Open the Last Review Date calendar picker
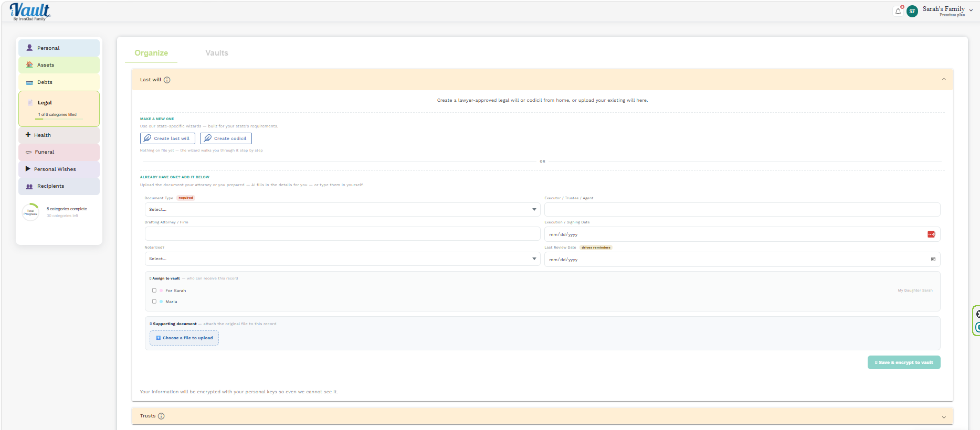The width and height of the screenshot is (980, 430). pyautogui.click(x=933, y=259)
